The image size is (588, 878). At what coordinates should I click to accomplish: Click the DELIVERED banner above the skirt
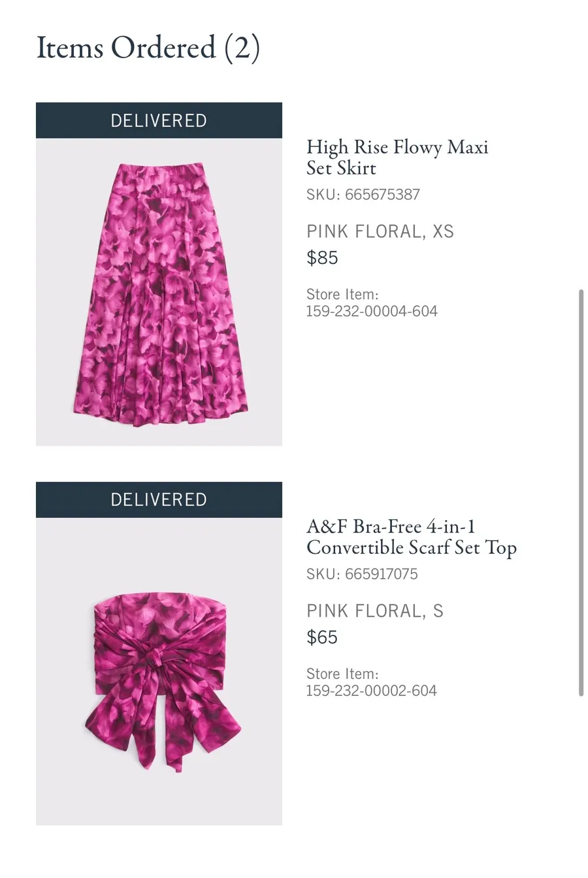[159, 120]
